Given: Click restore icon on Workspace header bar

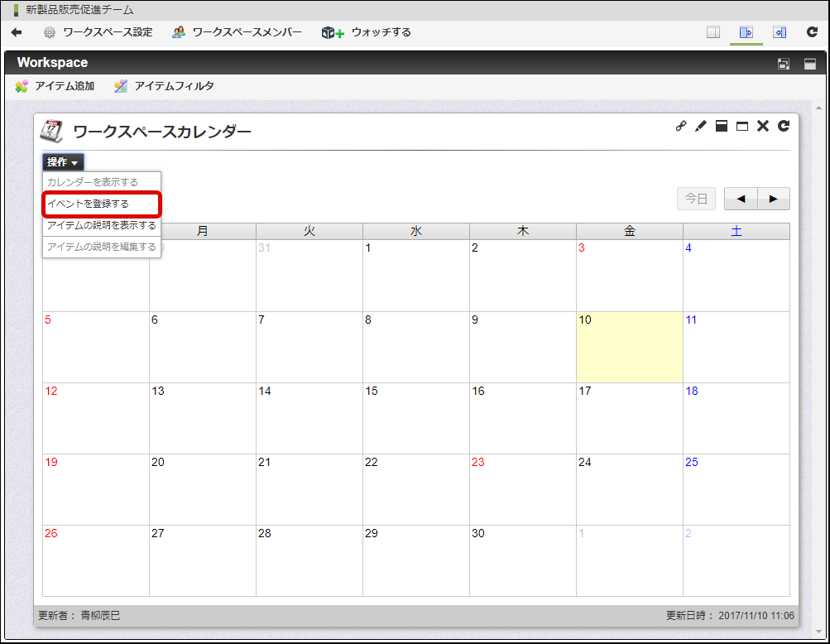Looking at the screenshot, I should tap(784, 64).
